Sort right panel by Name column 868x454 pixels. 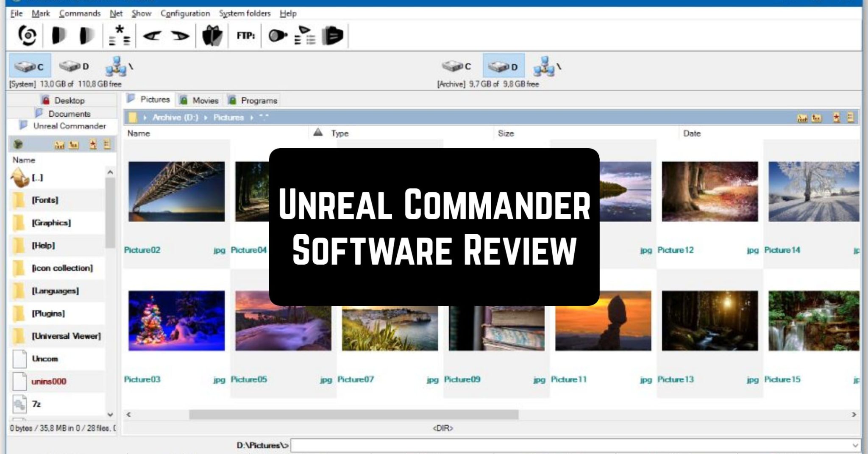[x=216, y=133]
